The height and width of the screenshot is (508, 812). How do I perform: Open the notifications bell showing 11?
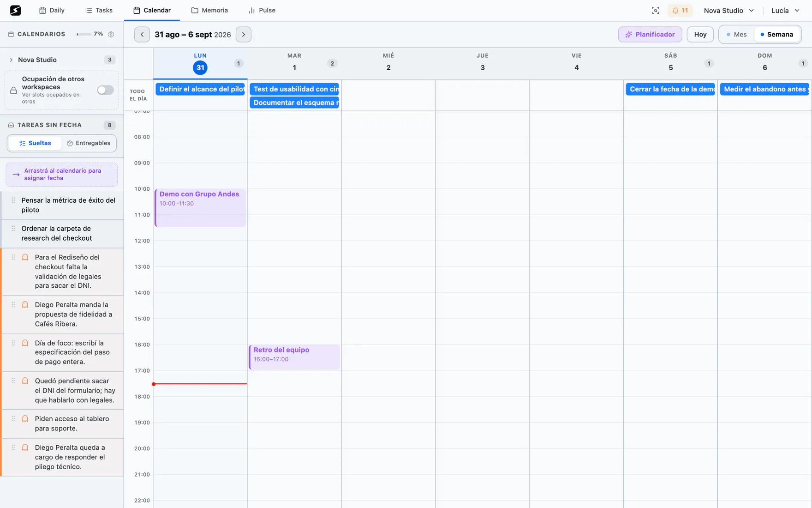point(680,11)
